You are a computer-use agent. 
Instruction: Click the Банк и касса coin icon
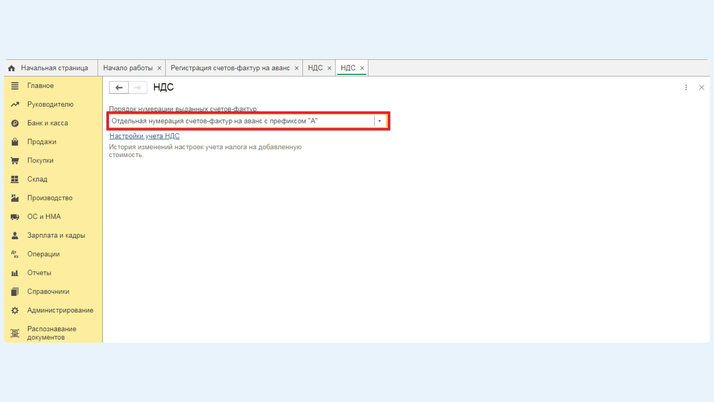point(15,123)
